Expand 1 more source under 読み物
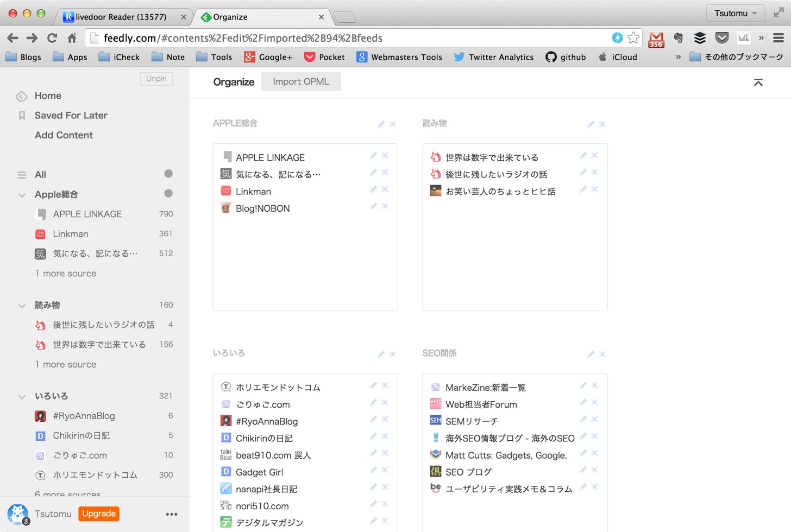Screen dimensions: 791x532 tap(66, 365)
